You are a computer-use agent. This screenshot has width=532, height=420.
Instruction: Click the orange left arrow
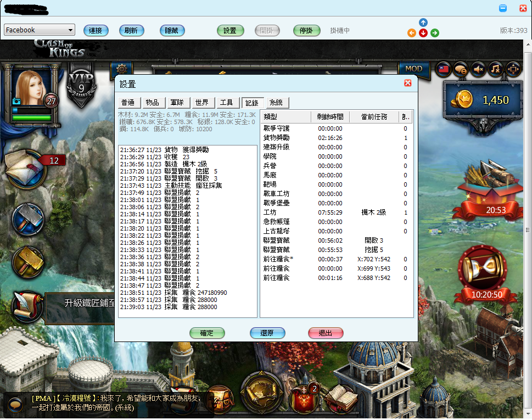(412, 33)
